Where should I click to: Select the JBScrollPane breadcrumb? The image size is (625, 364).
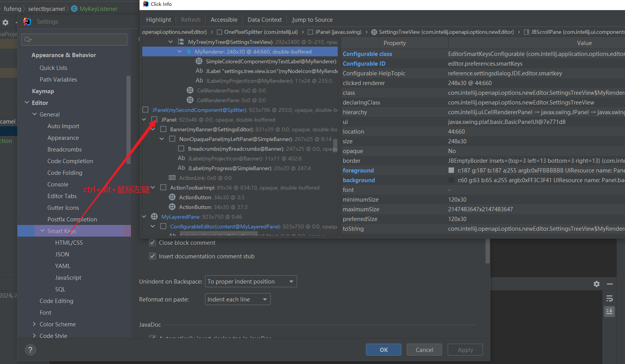tap(574, 32)
